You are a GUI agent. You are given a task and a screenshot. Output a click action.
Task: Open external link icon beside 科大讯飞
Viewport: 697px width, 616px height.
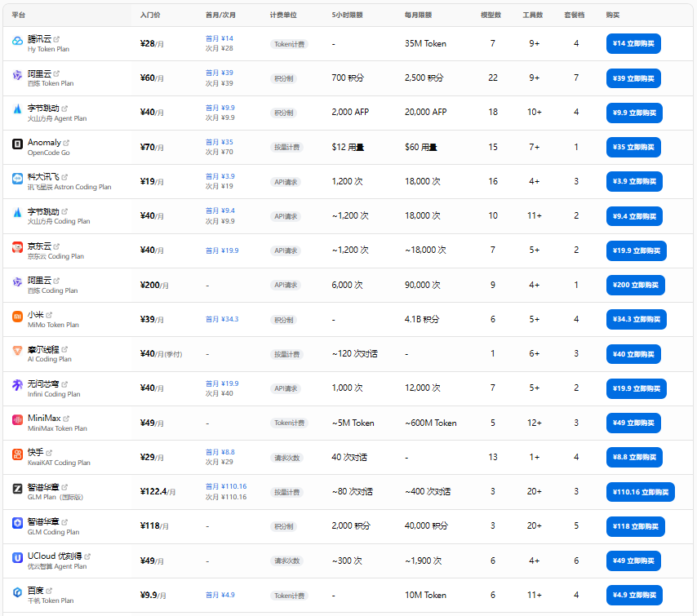tap(64, 177)
